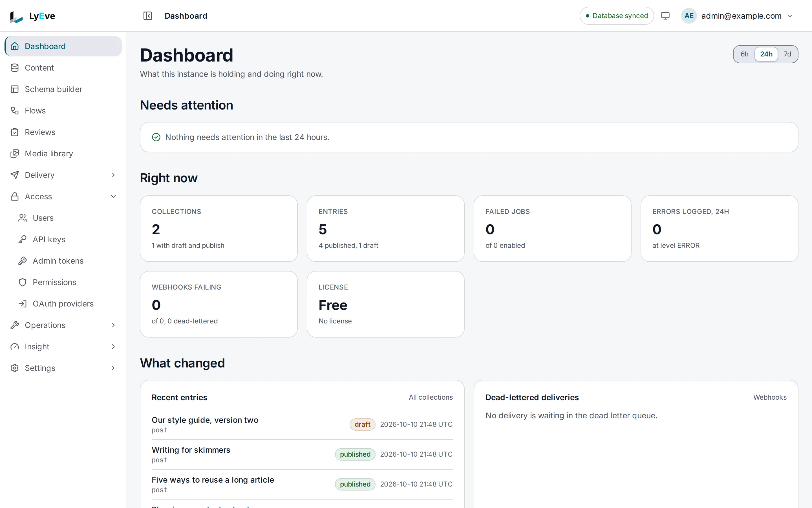Open entry Five ways to reuse a long article
This screenshot has width=812, height=508.
tap(213, 480)
